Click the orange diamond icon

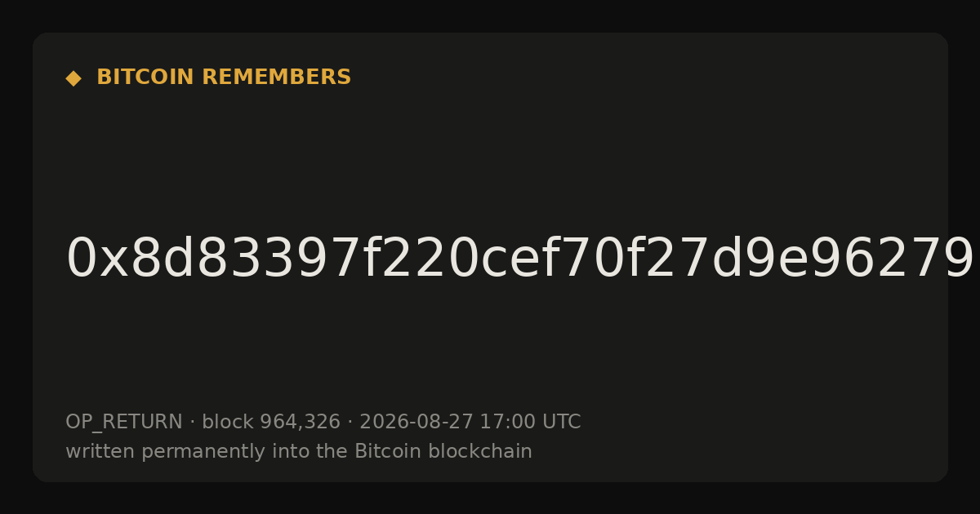73,78
